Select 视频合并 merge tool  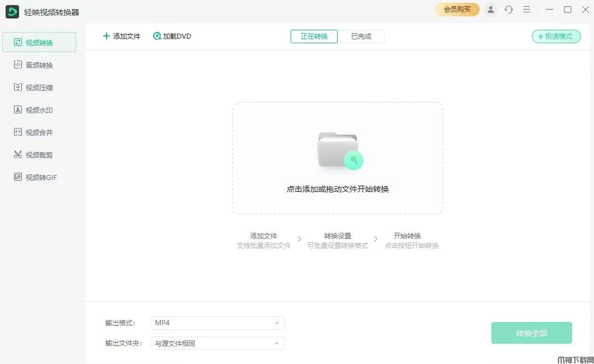tap(39, 132)
